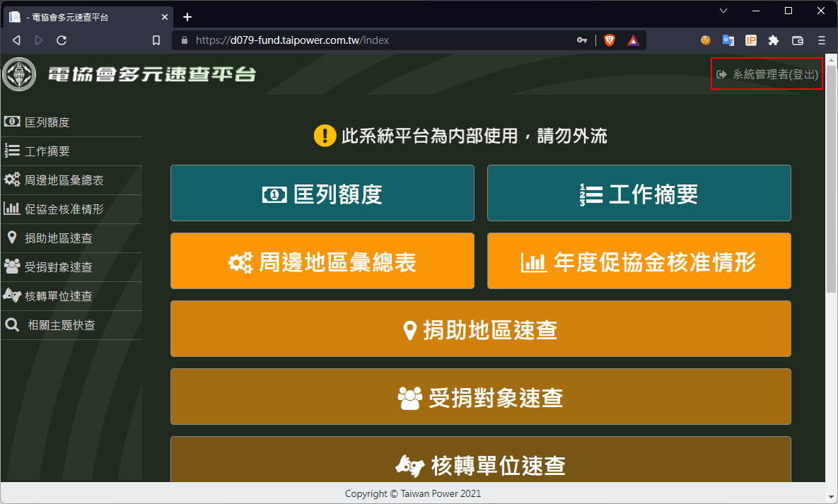Open saved passwords key icon
This screenshot has height=504, width=838.
[x=582, y=40]
